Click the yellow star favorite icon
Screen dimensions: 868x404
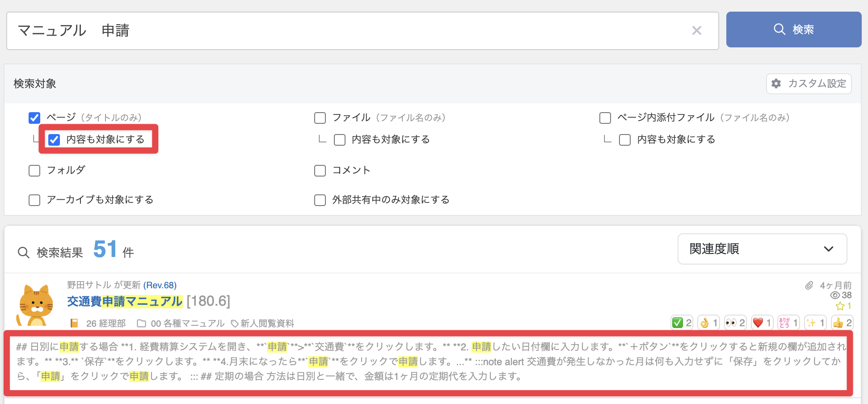(x=840, y=306)
